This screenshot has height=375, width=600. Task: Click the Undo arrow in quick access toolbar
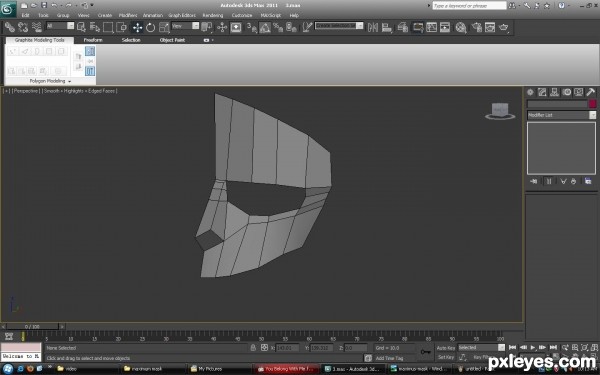coord(54,5)
